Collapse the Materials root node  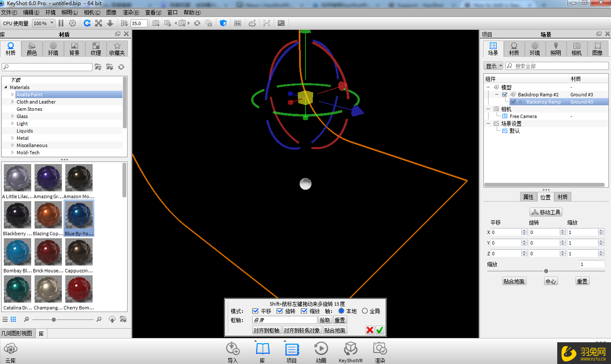click(x=6, y=87)
